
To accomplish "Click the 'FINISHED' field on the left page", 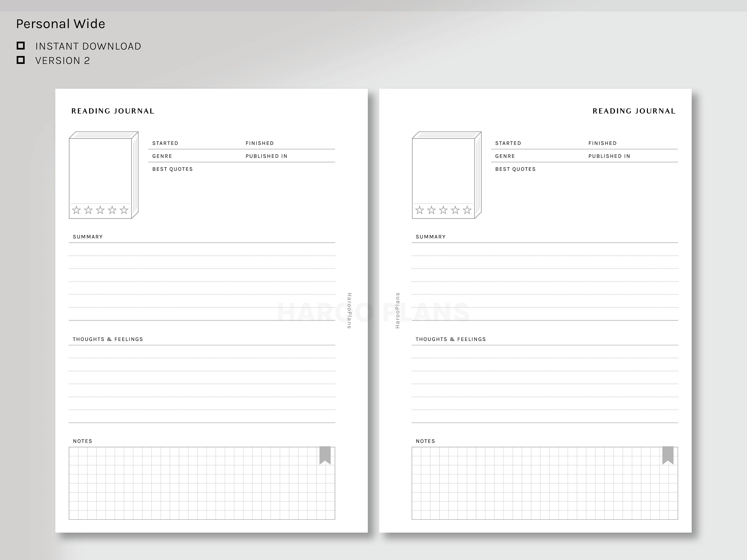I will click(x=289, y=143).
